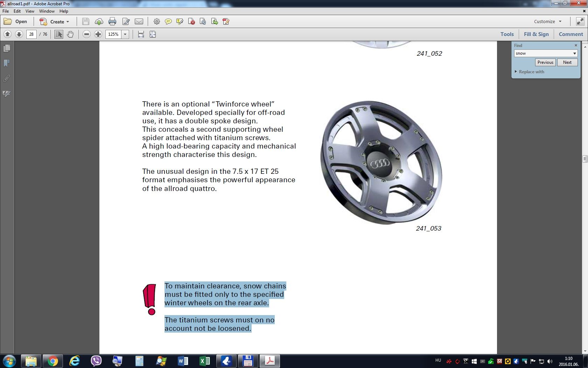Click the Read Mode expand icon
This screenshot has height=368, width=588.
pos(580,21)
